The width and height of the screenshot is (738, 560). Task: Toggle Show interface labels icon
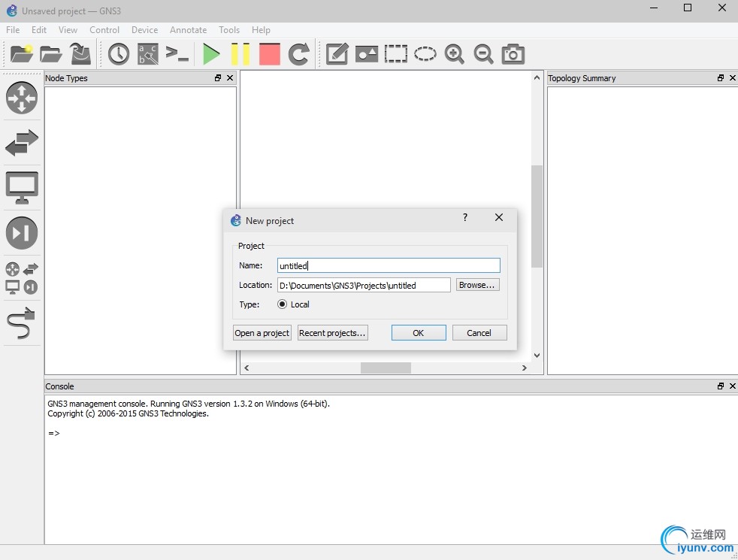coord(148,54)
